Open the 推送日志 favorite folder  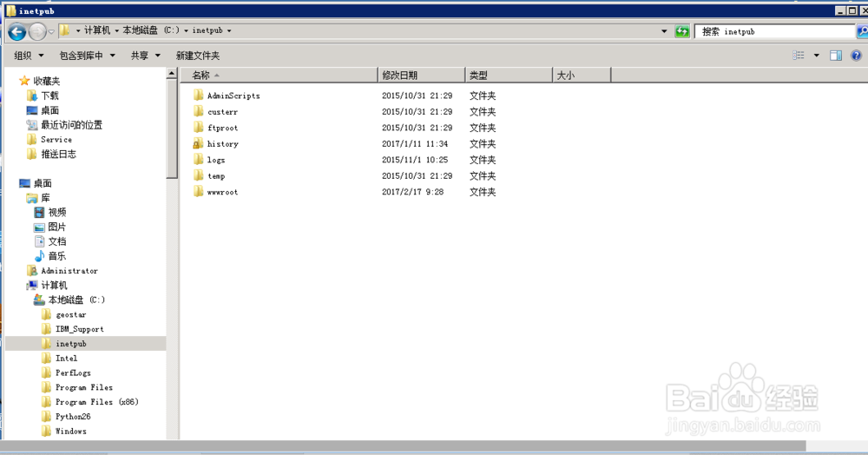(x=51, y=154)
